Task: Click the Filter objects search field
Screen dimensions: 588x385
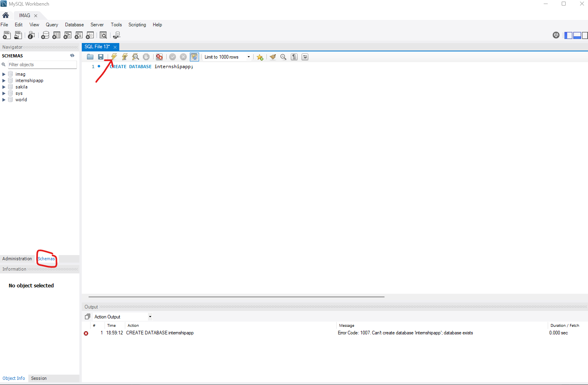Action: pyautogui.click(x=42, y=65)
